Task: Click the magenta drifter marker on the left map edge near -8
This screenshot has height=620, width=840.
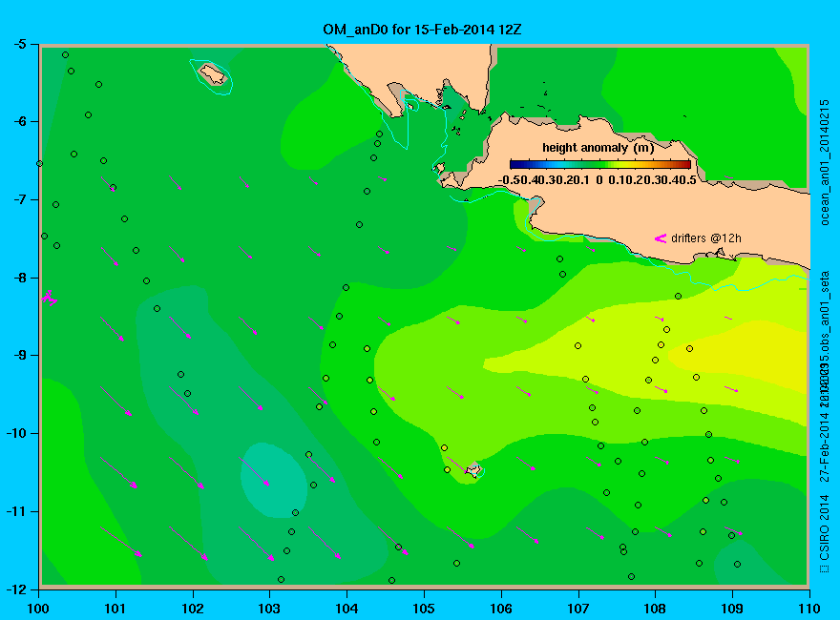Action: coord(49,298)
